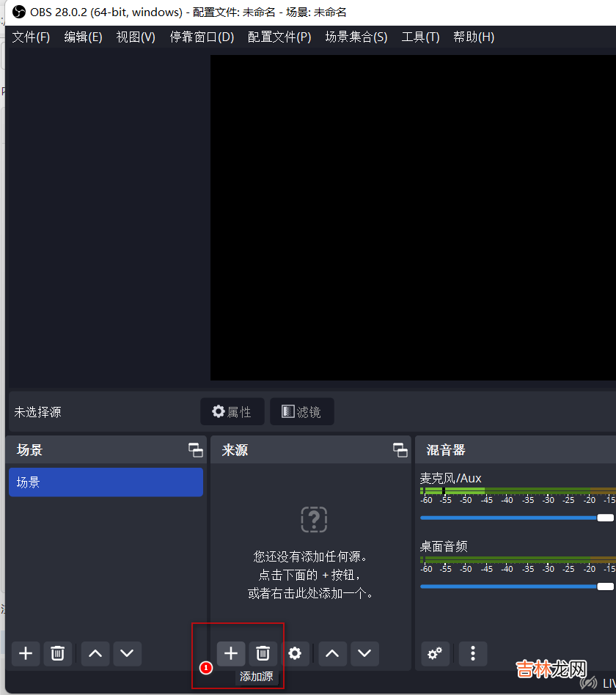Undock the 场景 panel with float icon
Image resolution: width=616 pixels, height=695 pixels.
[195, 450]
